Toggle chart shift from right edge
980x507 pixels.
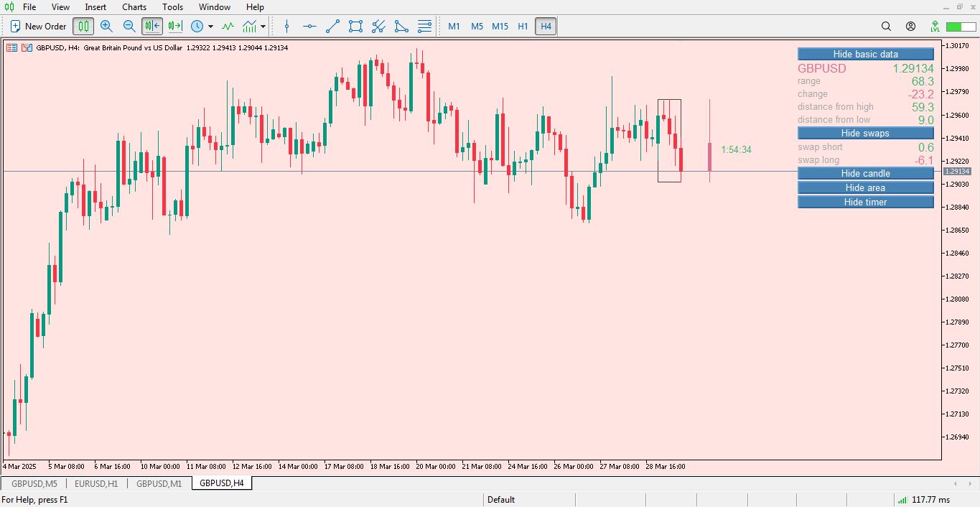tap(174, 26)
